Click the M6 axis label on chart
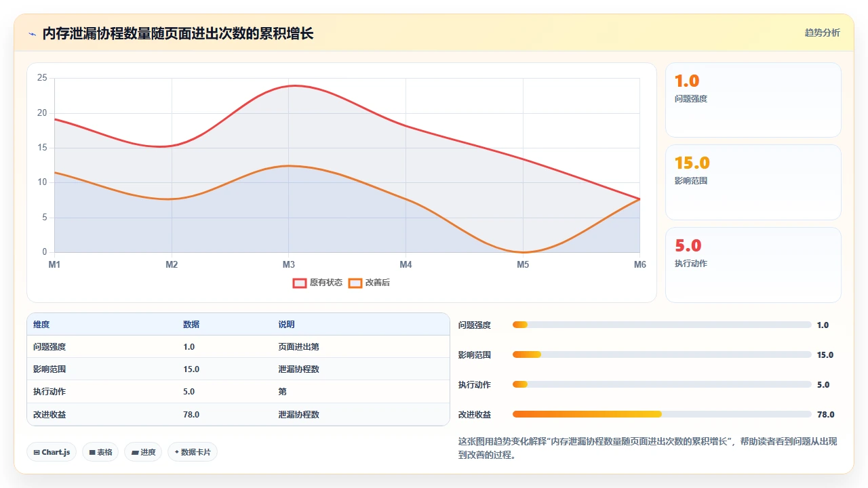The height and width of the screenshot is (488, 868). pyautogui.click(x=640, y=264)
